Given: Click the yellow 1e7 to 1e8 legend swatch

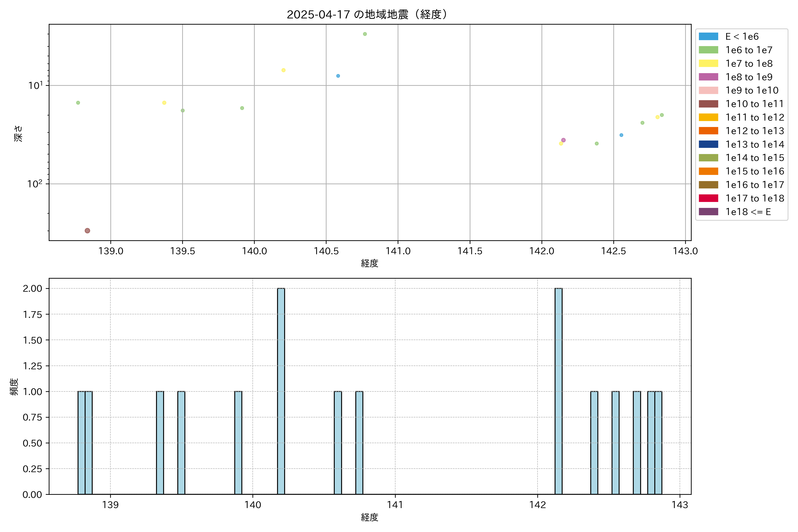Looking at the screenshot, I should click(x=708, y=63).
